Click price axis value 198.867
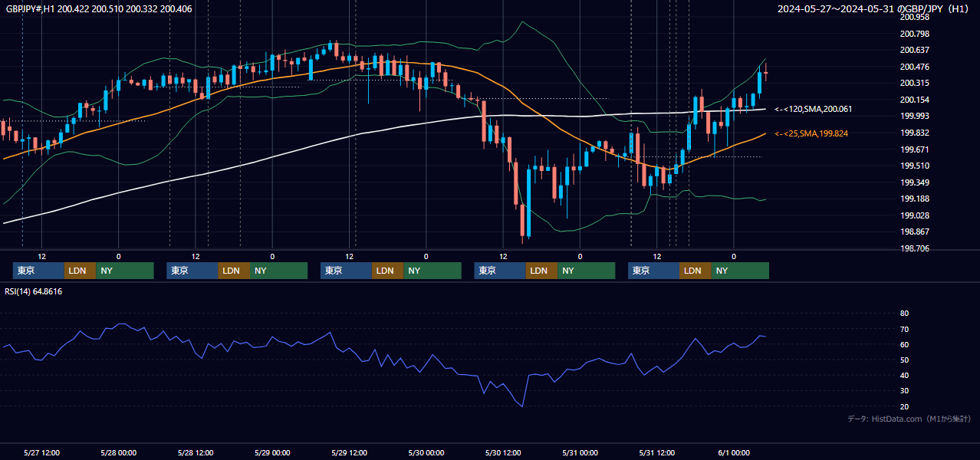980x460 pixels. pyautogui.click(x=915, y=232)
